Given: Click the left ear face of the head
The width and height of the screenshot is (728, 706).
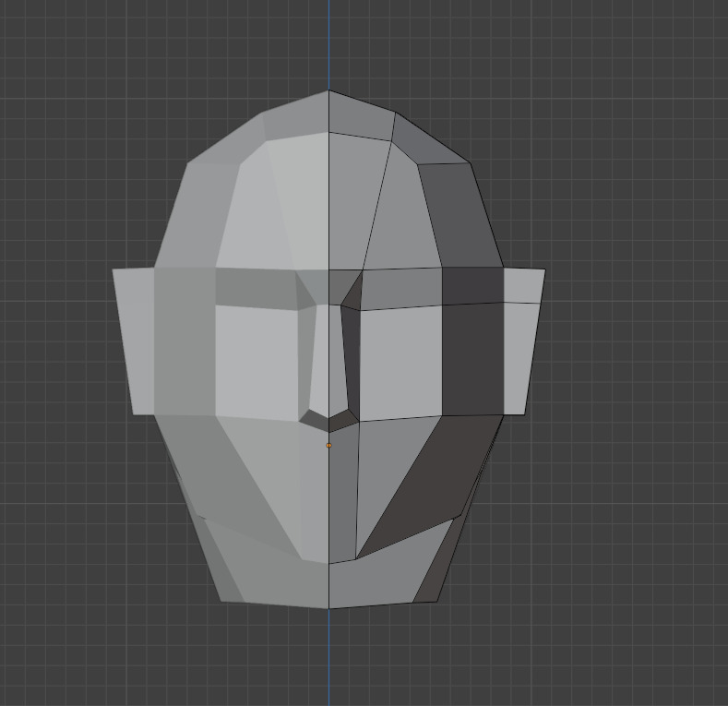Looking at the screenshot, I should pyautogui.click(x=133, y=341).
